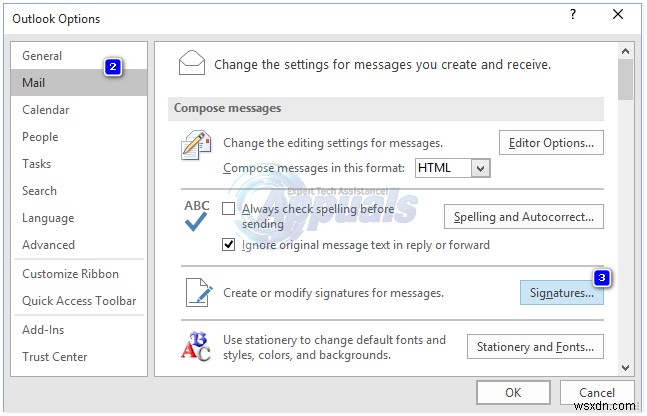Click the Compose messages section header
The height and width of the screenshot is (416, 647).
tap(386, 109)
